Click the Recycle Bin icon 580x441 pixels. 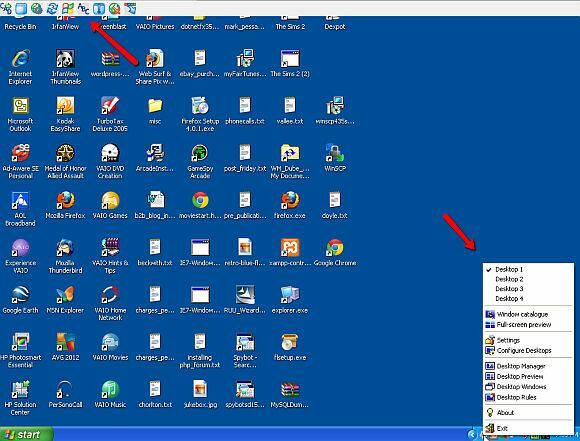[20, 24]
